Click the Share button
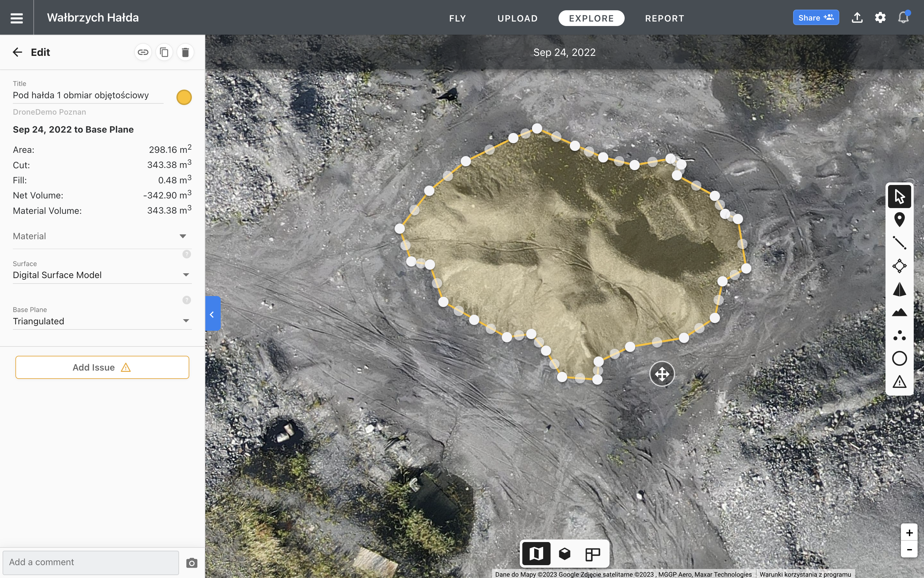924x578 pixels. (816, 18)
